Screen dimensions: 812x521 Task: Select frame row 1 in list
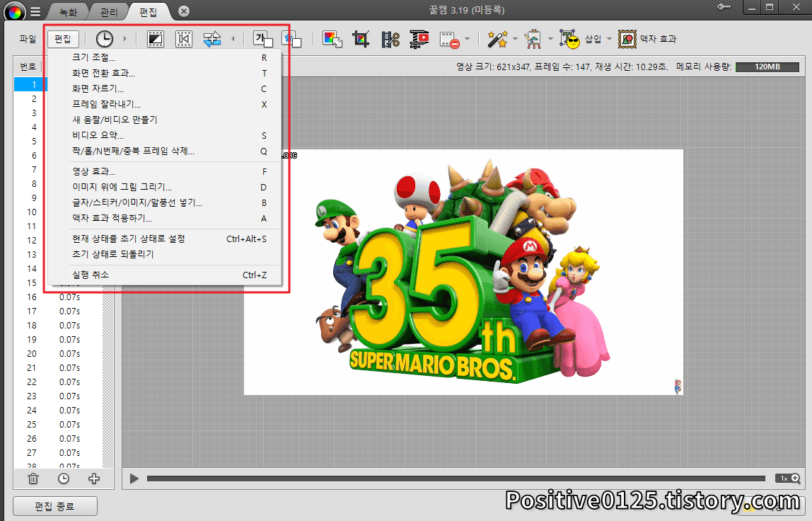coord(31,84)
